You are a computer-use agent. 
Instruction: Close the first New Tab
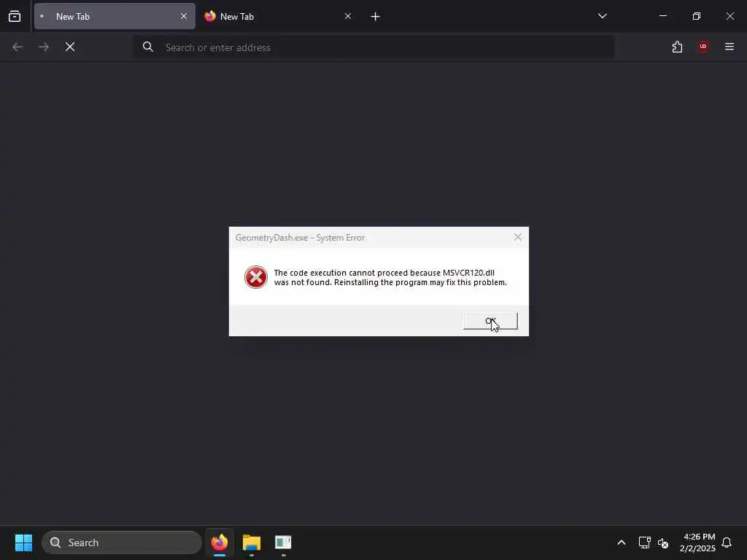pos(184,16)
